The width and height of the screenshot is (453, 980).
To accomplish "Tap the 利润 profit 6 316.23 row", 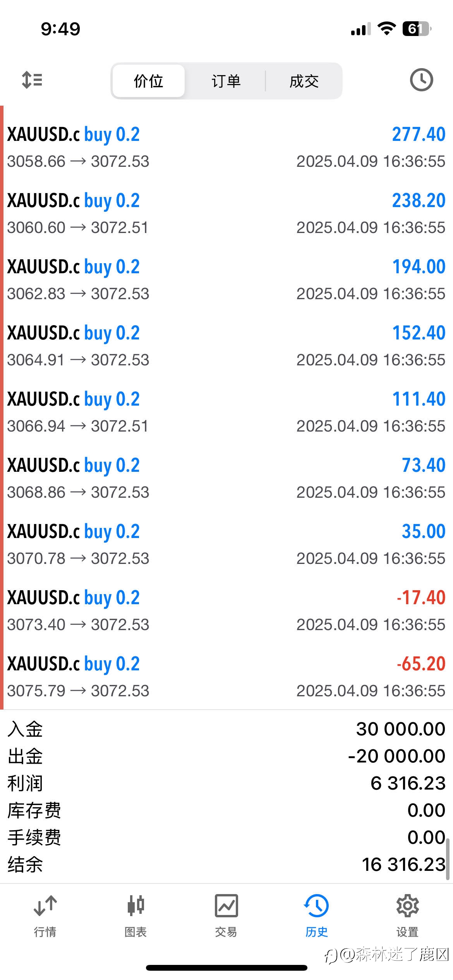I will click(x=226, y=783).
